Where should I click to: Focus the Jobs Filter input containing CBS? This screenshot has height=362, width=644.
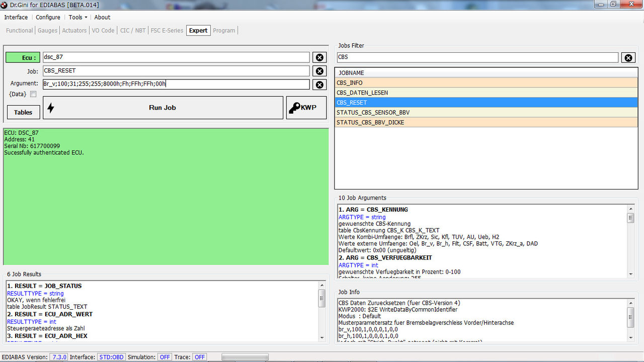coord(477,57)
